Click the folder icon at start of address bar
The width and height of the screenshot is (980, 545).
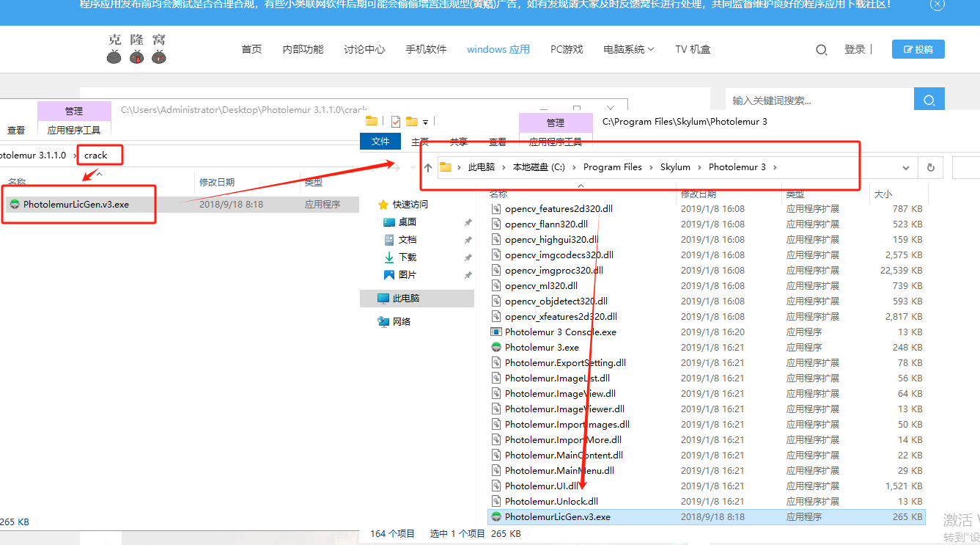pyautogui.click(x=445, y=167)
